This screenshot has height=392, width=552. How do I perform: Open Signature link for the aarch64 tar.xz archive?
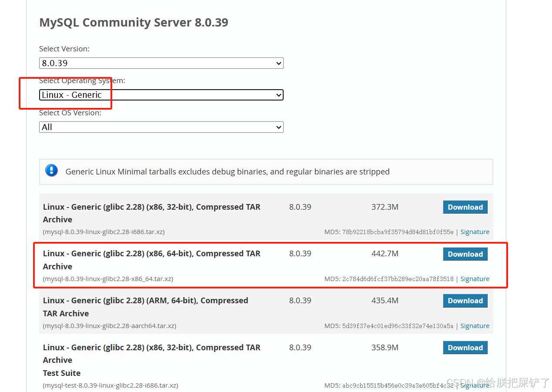tap(475, 326)
